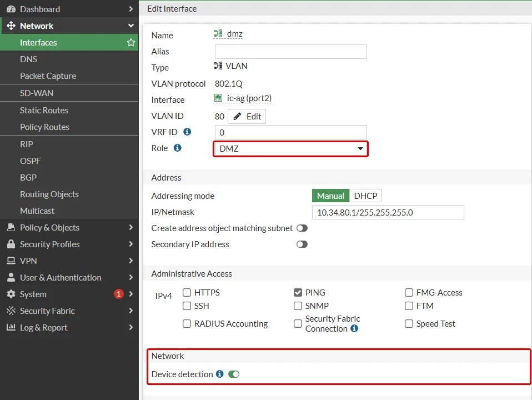Screen dimensions: 532x400
Task: Click the IP/Netmask field
Action: point(388,213)
